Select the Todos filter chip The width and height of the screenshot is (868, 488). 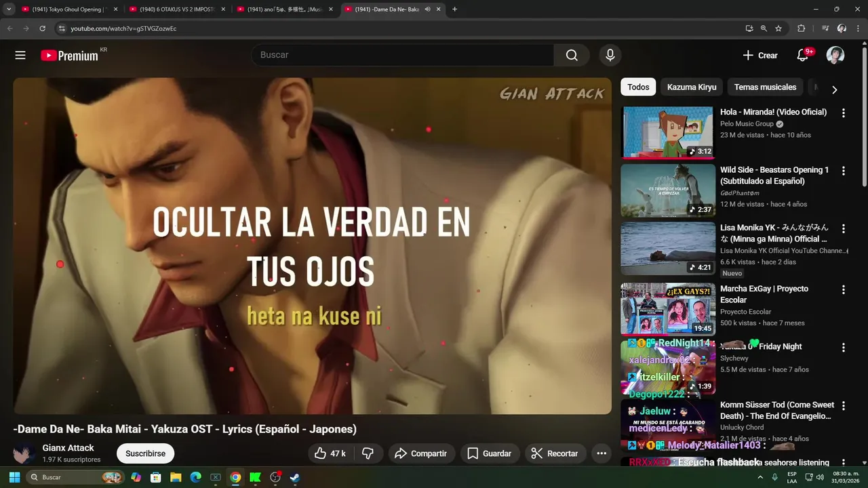(638, 87)
